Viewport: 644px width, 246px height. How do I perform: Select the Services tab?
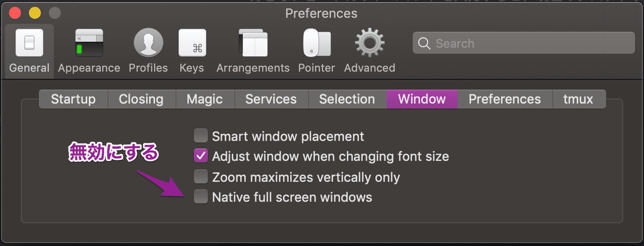271,99
